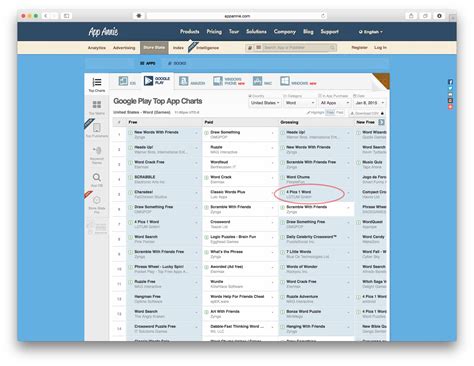Viewport: 474px width, 366px height.
Task: Open the date dropdown showing Jan 8, 2015
Action: (370, 103)
